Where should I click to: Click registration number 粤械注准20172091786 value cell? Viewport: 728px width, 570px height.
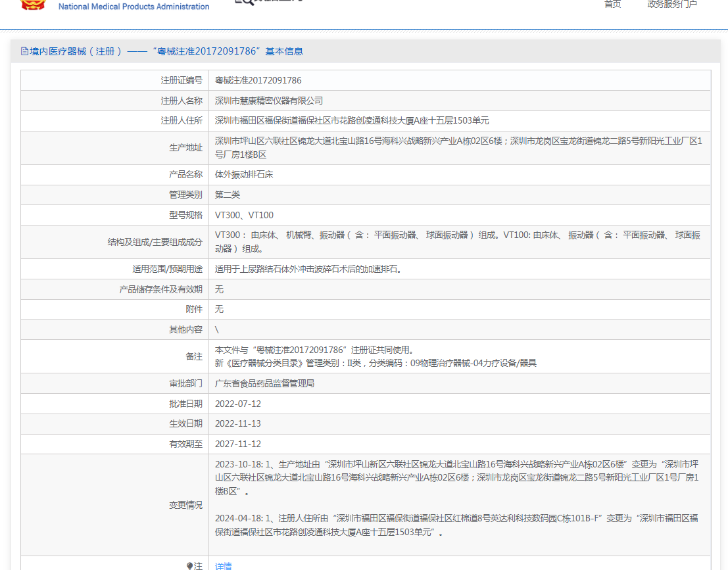(258, 80)
